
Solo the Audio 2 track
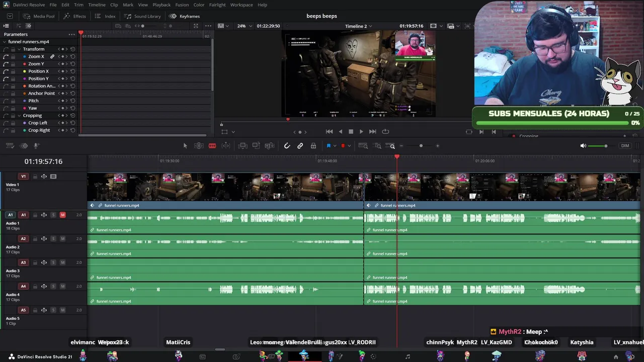[53, 239]
